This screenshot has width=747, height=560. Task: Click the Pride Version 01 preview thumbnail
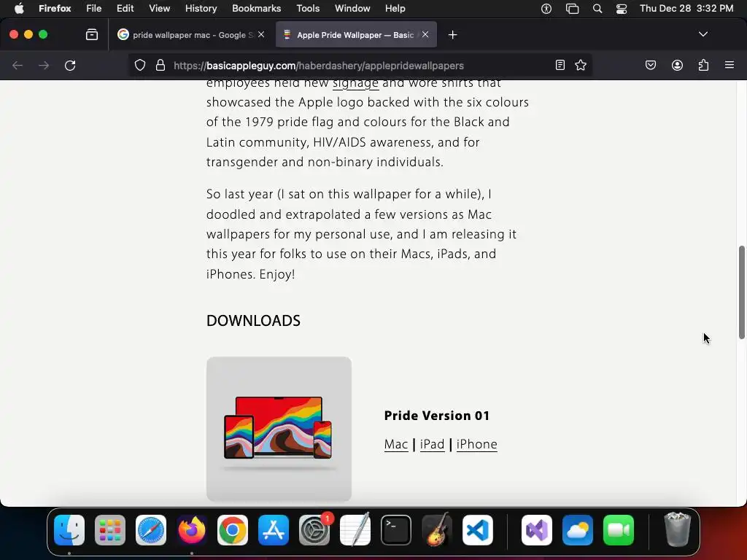pyautogui.click(x=279, y=429)
